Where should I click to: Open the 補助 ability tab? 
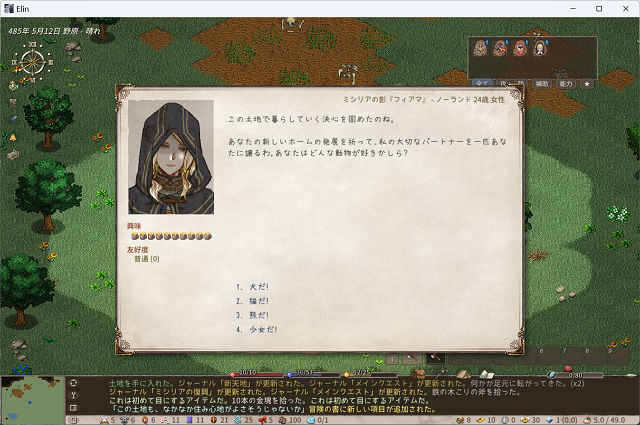point(542,84)
